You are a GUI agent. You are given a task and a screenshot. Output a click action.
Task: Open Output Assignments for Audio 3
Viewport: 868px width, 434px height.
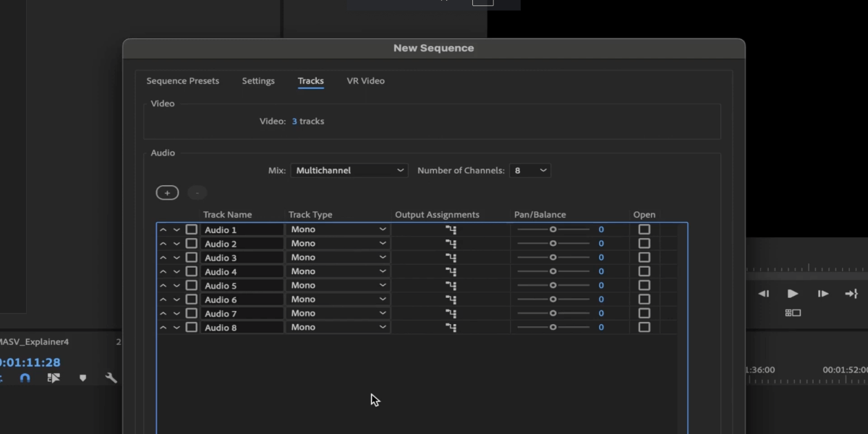click(451, 258)
